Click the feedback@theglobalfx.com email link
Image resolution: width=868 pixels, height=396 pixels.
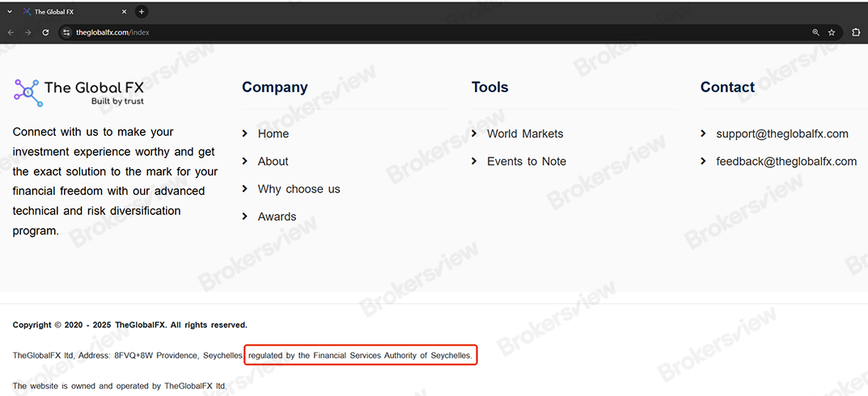[x=785, y=162]
